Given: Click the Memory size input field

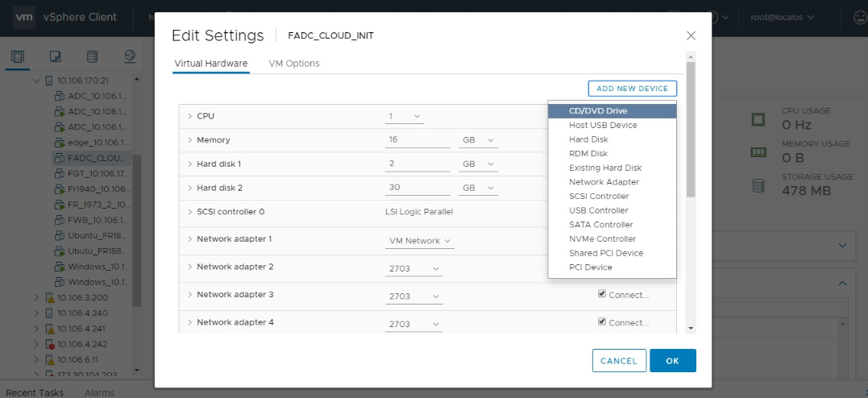Looking at the screenshot, I should [x=417, y=140].
